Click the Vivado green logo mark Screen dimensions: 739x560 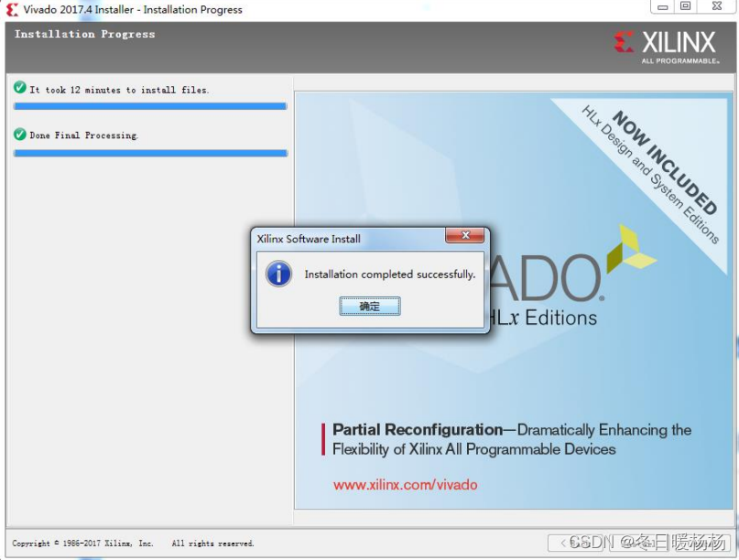(x=631, y=249)
